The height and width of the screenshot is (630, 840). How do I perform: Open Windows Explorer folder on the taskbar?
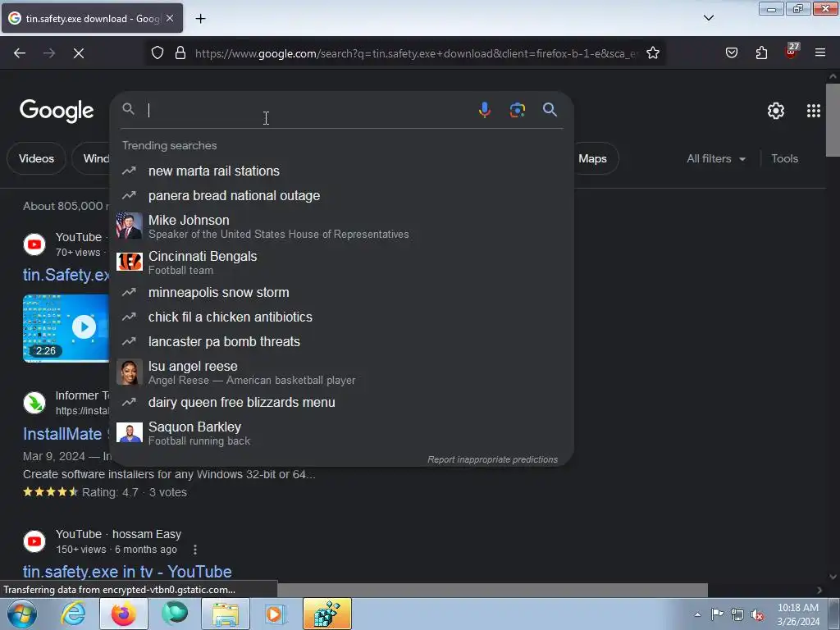point(226,614)
